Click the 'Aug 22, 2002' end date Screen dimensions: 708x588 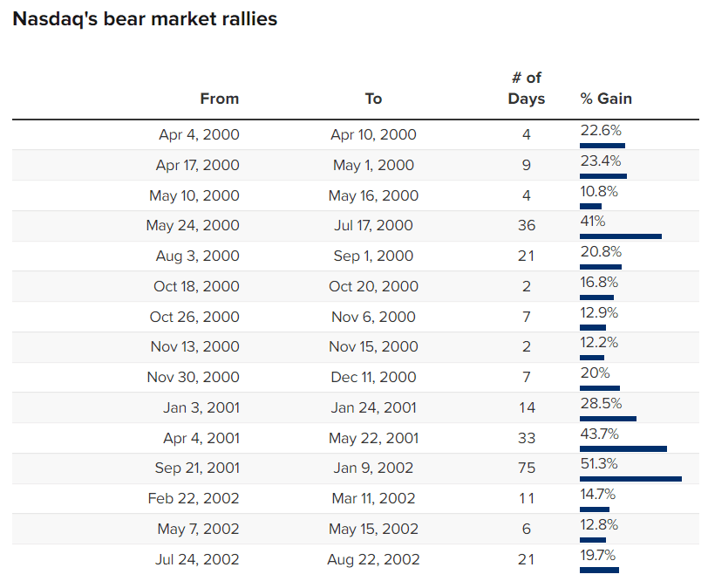pyautogui.click(x=373, y=559)
